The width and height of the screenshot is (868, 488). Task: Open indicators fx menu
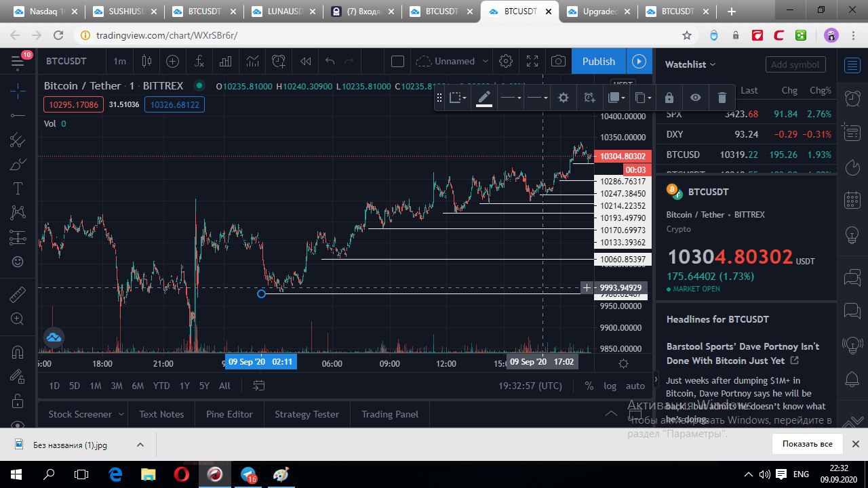tap(199, 62)
